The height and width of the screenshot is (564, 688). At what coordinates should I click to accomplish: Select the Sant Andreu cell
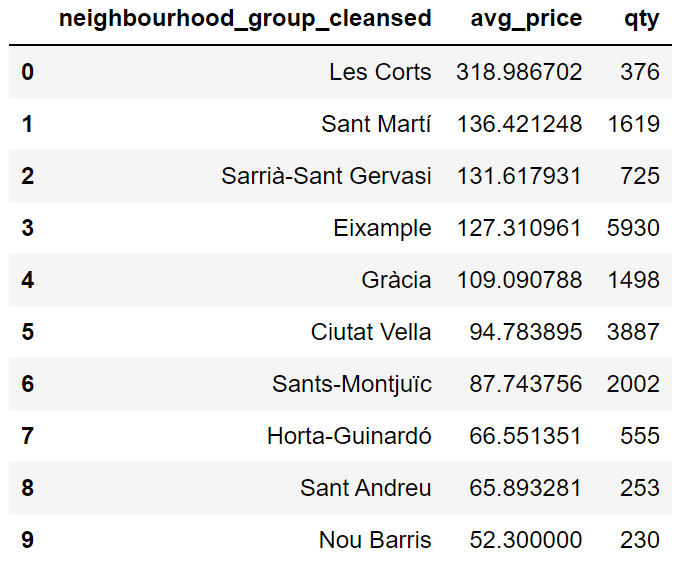coord(365,488)
